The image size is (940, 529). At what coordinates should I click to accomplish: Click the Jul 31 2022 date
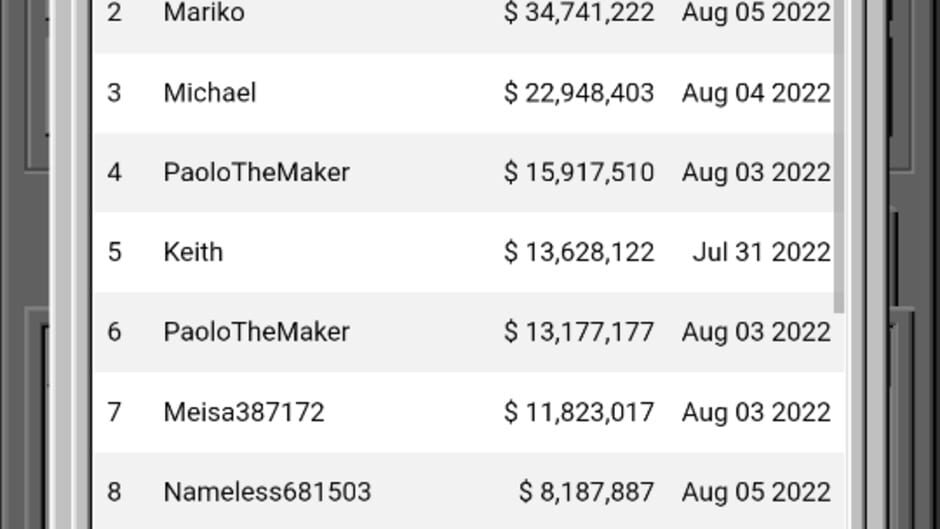point(761,252)
